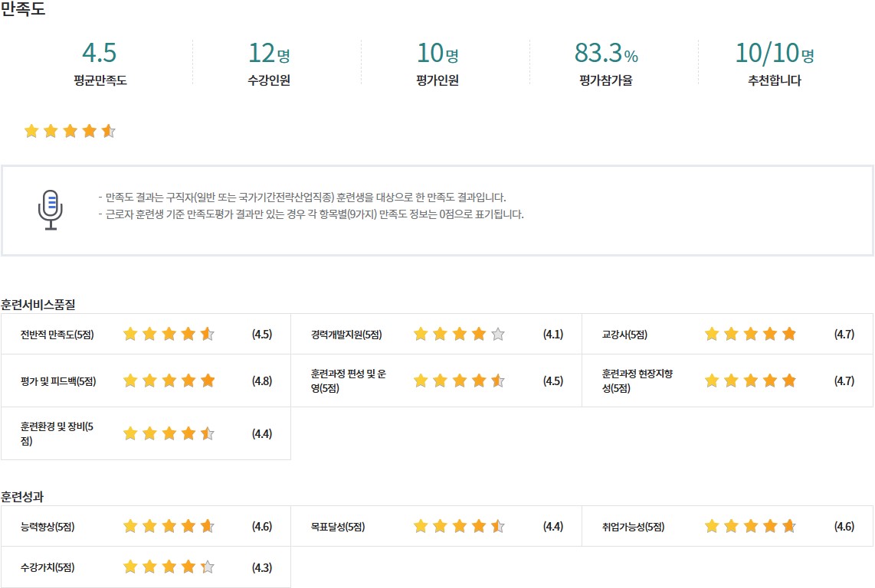Click the 목표달성 star rating
Image resolution: width=875 pixels, height=588 pixels.
459,526
